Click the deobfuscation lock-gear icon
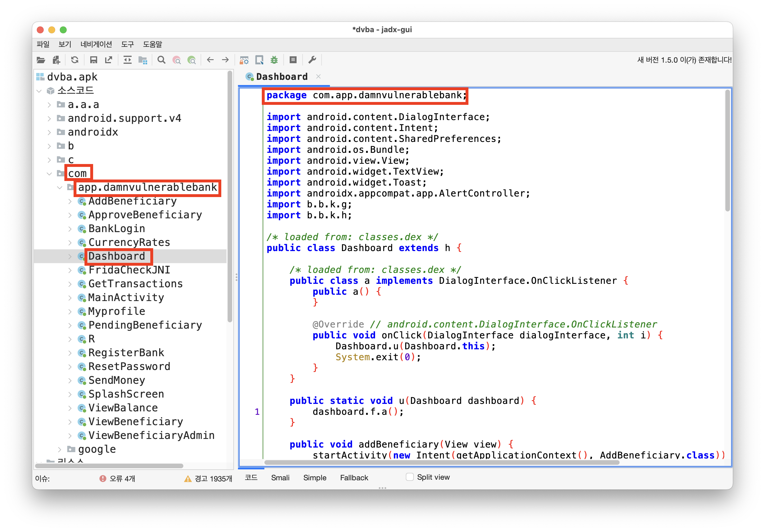765x532 pixels. coord(244,60)
